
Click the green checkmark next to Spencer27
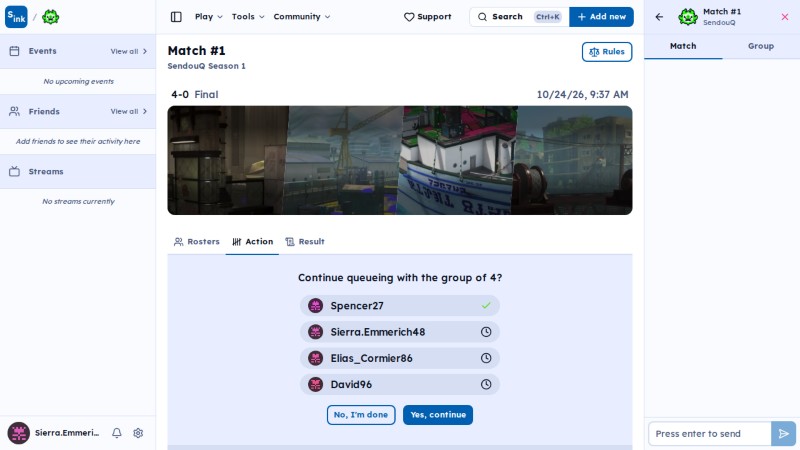pyautogui.click(x=486, y=306)
